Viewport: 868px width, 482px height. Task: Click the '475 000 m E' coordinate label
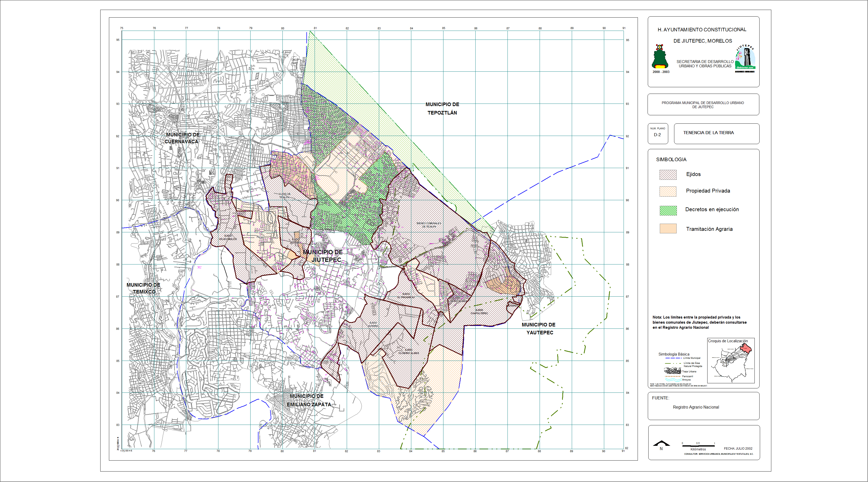tap(126, 451)
